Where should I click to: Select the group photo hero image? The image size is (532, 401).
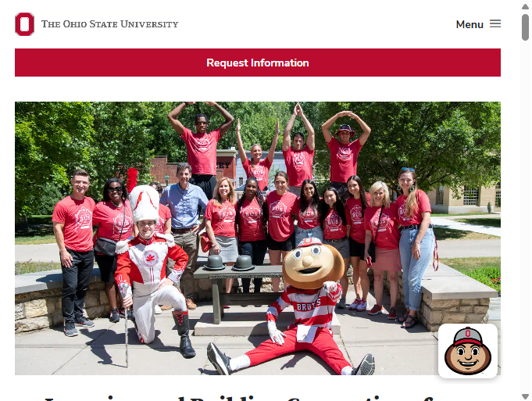(258, 238)
